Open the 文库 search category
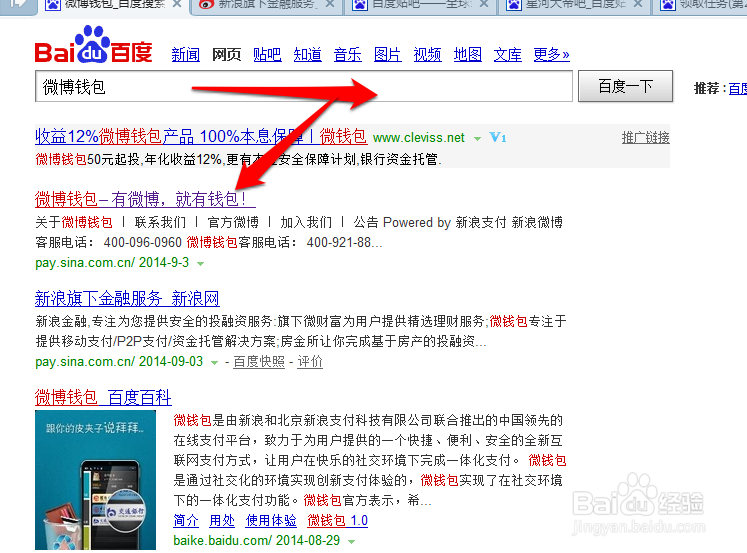Screen dimensions: 747x553 coord(508,55)
